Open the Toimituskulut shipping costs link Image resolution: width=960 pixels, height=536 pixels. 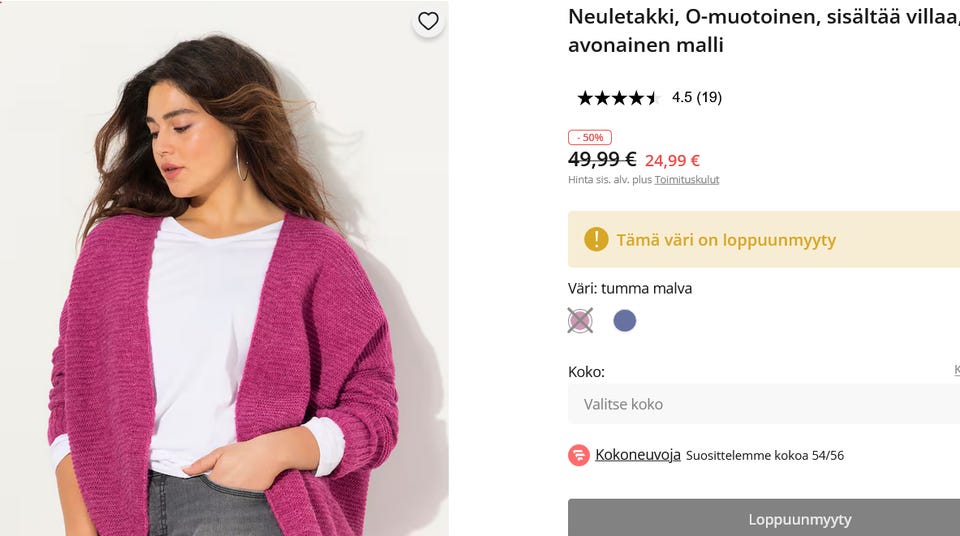coord(687,180)
